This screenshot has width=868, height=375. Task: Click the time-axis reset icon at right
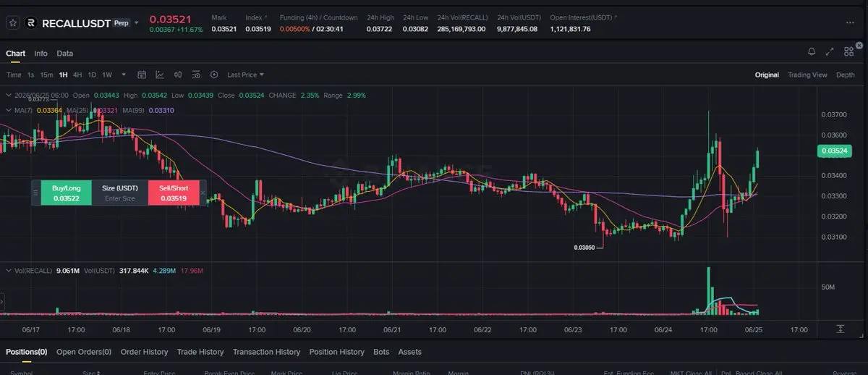(841, 329)
